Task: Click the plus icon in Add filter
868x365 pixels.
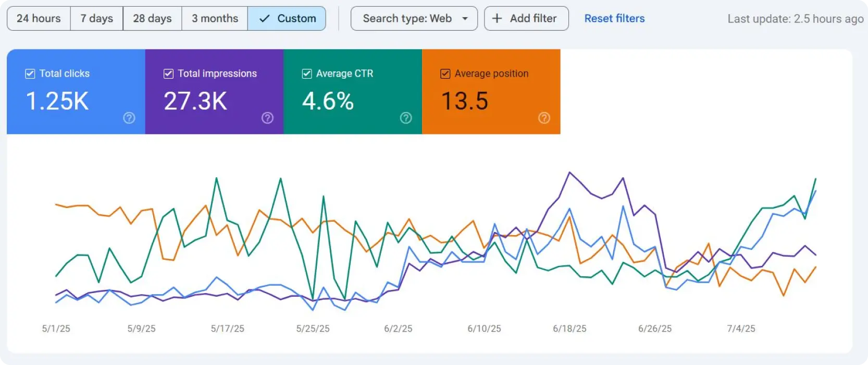Action: [x=497, y=19]
